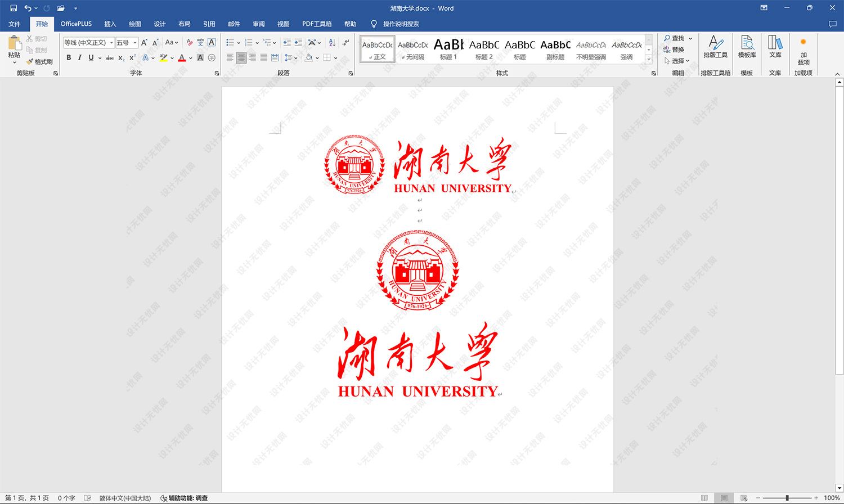Undo the last action in quick access toolbar
Screen dimensions: 844x504
(x=28, y=8)
